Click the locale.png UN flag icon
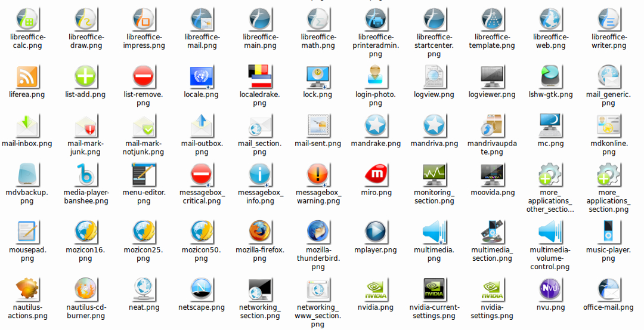 pyautogui.click(x=202, y=77)
